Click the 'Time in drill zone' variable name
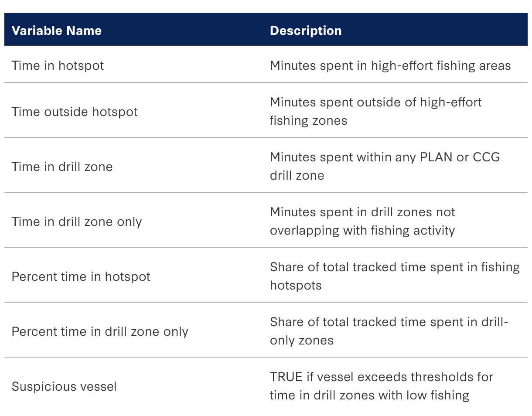 click(62, 167)
